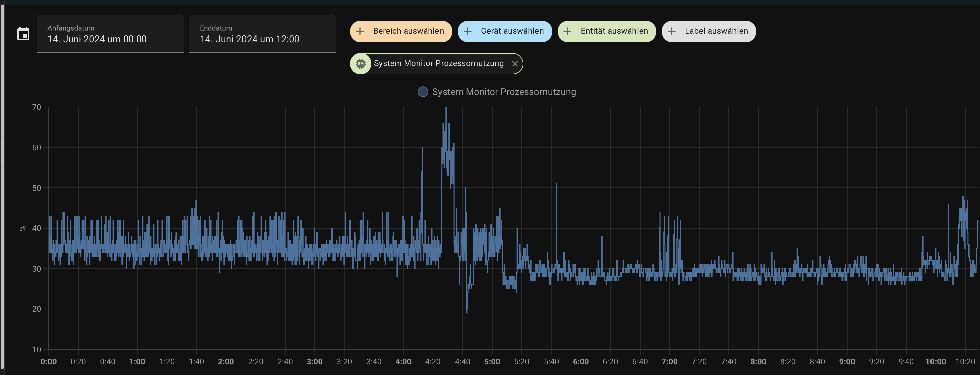Add an entity via Entität auswählen
The width and height of the screenshot is (980, 375).
[607, 31]
